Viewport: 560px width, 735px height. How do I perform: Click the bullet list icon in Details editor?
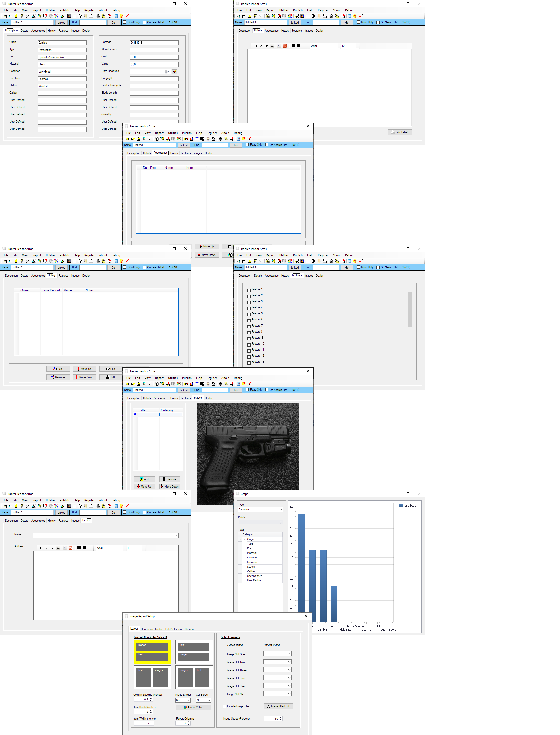click(x=279, y=46)
